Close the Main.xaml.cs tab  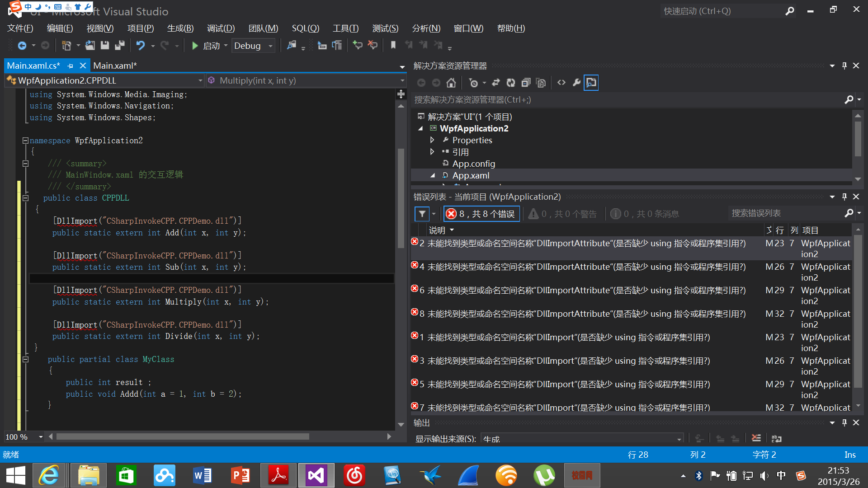[x=83, y=66]
